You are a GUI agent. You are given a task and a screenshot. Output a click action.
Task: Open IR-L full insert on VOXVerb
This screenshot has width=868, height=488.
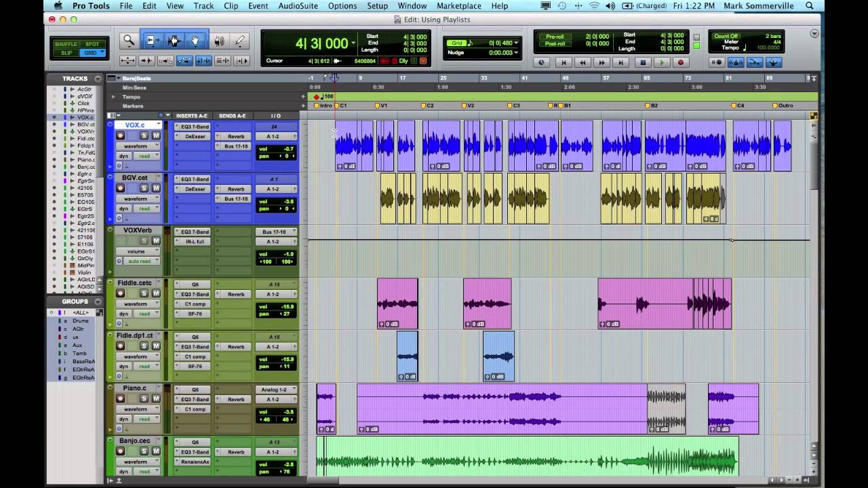point(193,241)
